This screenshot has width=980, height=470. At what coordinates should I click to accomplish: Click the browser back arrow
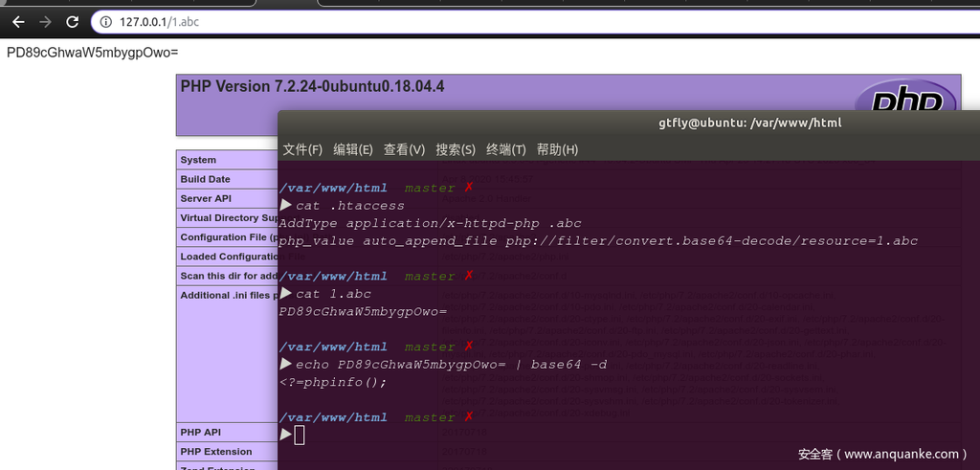18,21
